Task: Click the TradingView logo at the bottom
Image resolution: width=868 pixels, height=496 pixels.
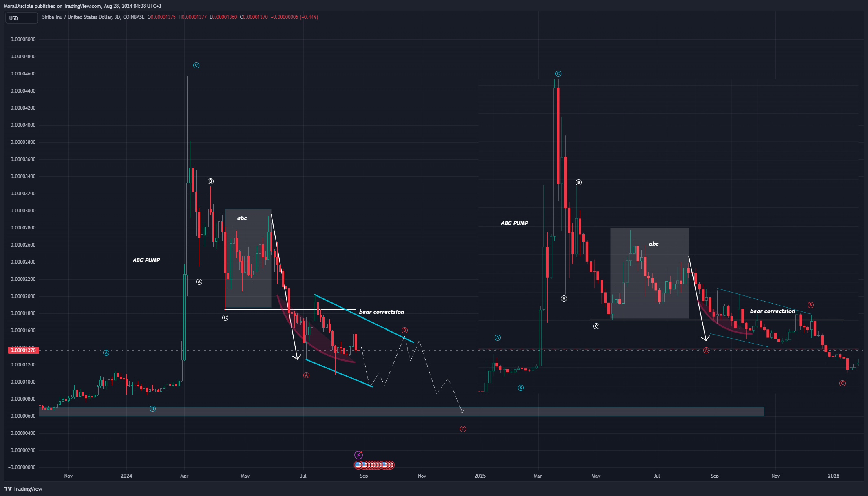Action: pyautogui.click(x=23, y=489)
